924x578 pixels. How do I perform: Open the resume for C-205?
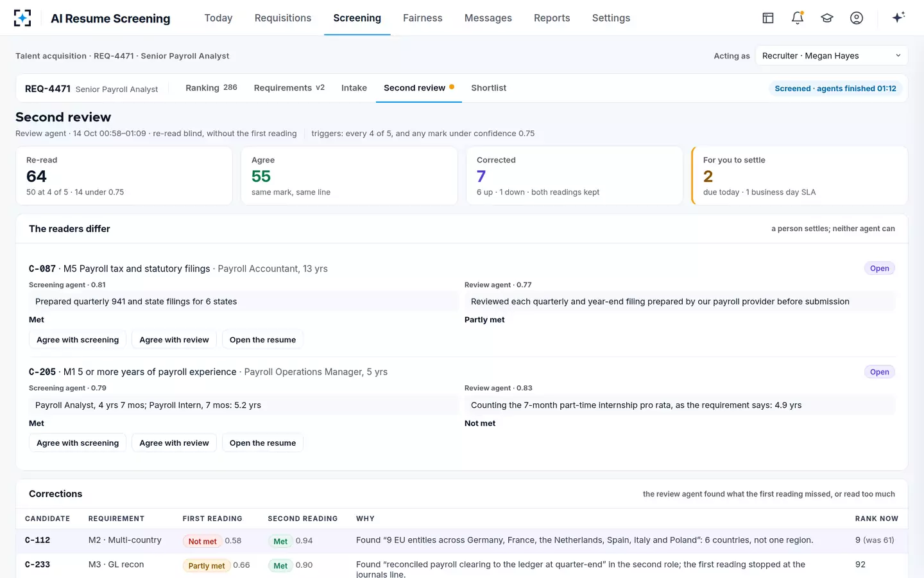(262, 443)
